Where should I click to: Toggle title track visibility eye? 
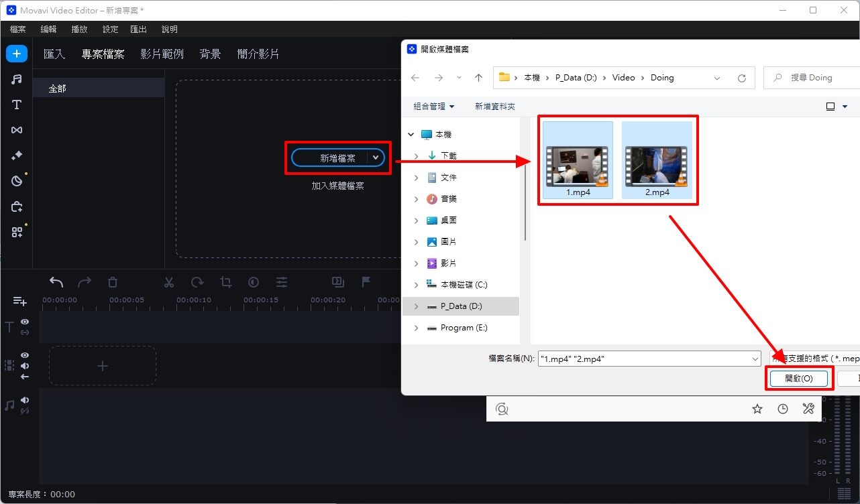coord(25,322)
